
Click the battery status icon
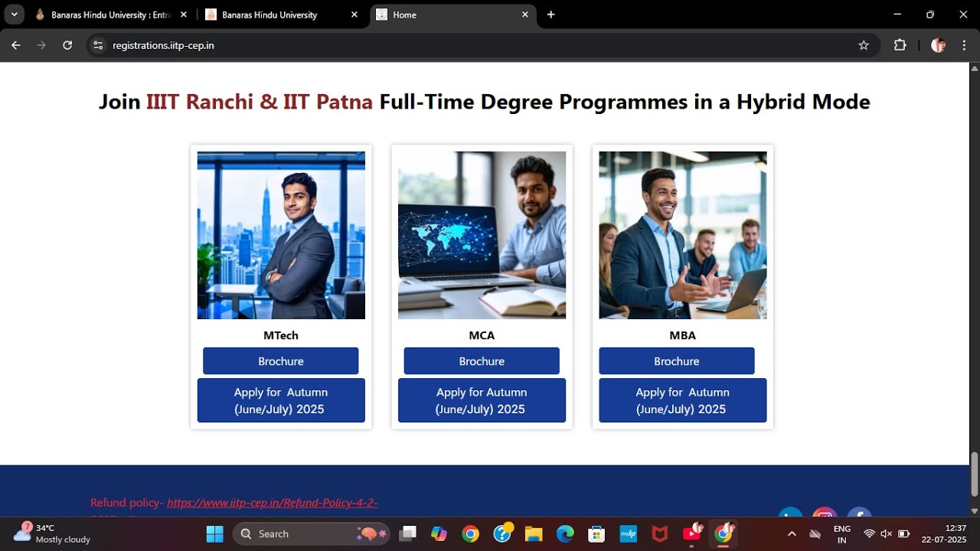(x=904, y=534)
